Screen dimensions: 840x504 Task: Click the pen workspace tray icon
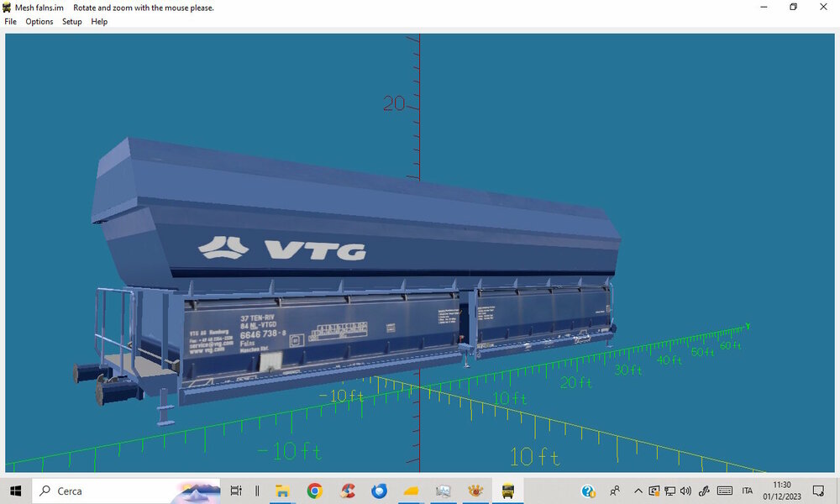(x=704, y=491)
